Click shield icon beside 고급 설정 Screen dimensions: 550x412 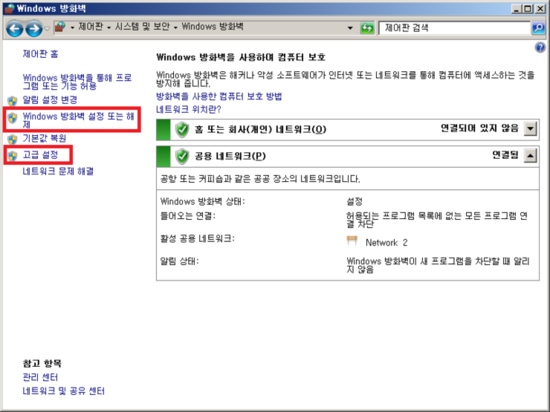click(x=12, y=156)
